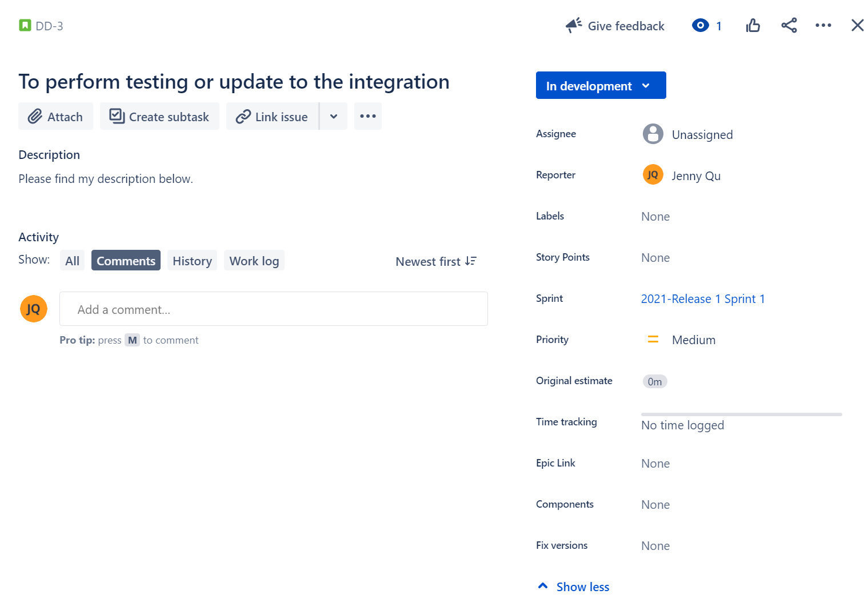Viewport: 868px width, 606px height.
Task: Open the In development status dropdown
Action: [x=601, y=85]
